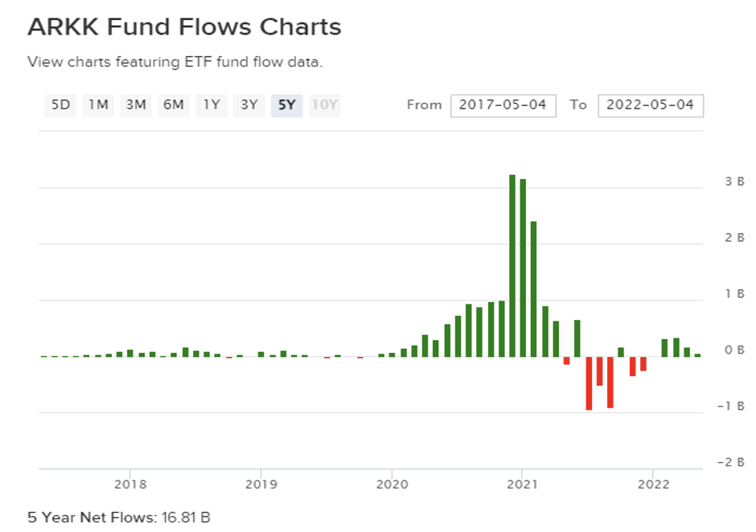Image resolution: width=756 pixels, height=532 pixels.
Task: Edit the From date field
Action: click(503, 105)
